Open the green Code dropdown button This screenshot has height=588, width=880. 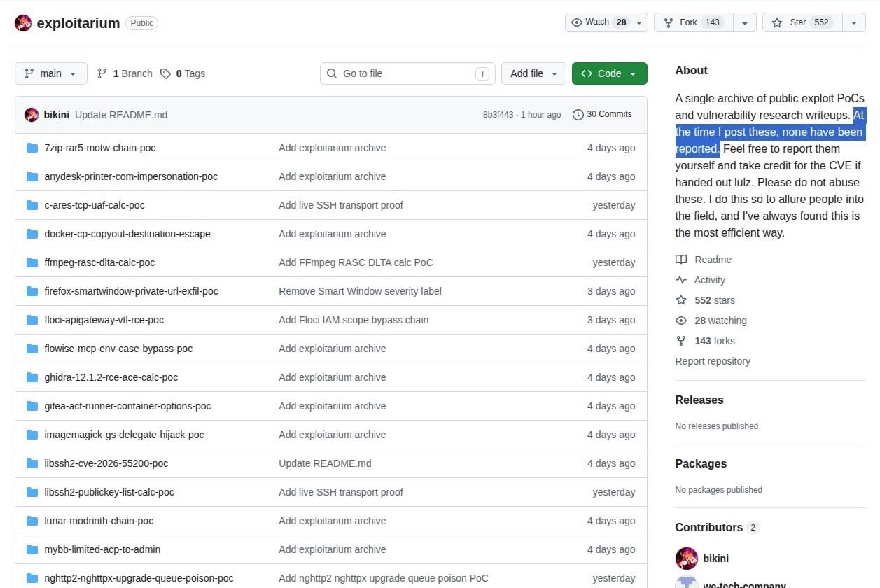click(x=609, y=73)
